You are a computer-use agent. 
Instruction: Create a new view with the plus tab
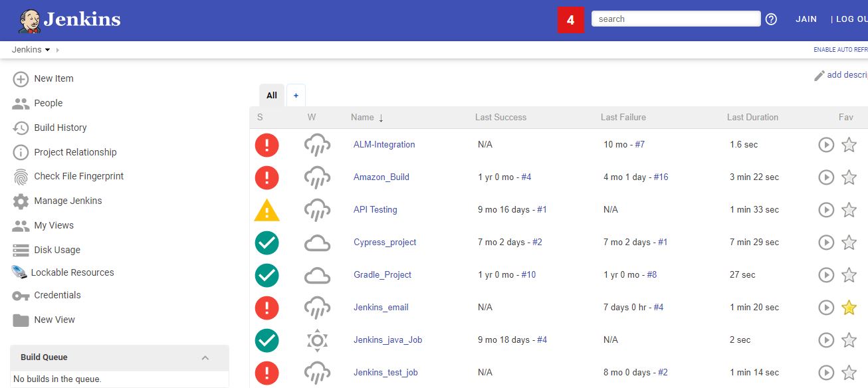[x=296, y=95]
